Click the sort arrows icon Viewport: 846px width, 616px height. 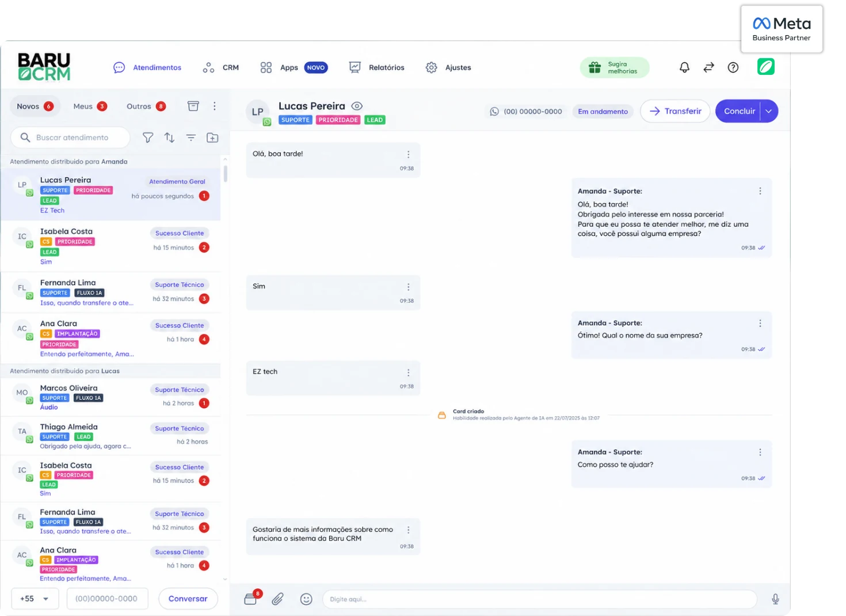click(169, 138)
